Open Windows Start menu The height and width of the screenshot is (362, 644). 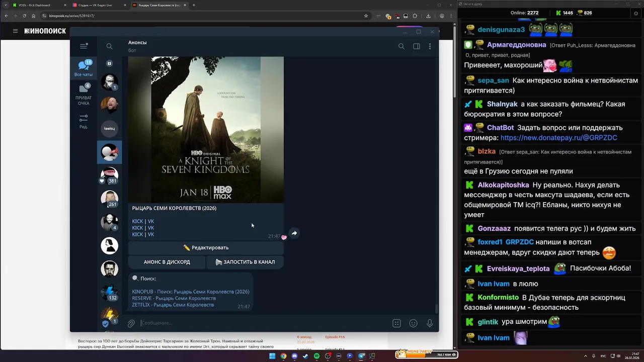coord(272,356)
